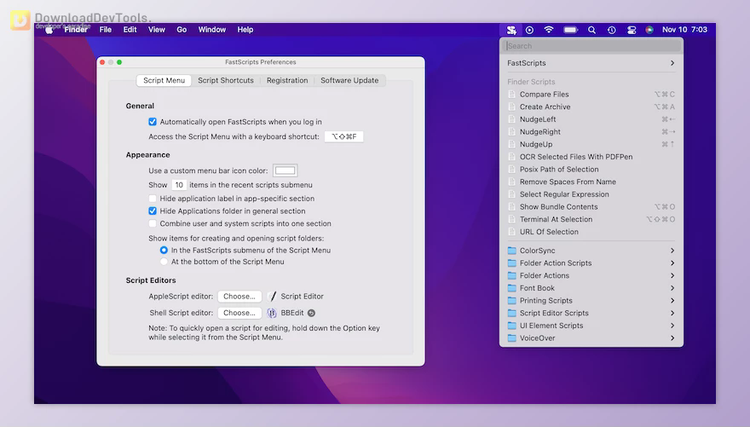Click the NudgeLeft script document icon

tap(512, 119)
